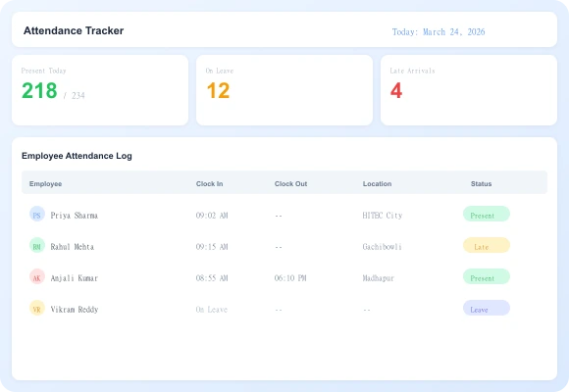Open the On Leave 12 card

(284, 90)
